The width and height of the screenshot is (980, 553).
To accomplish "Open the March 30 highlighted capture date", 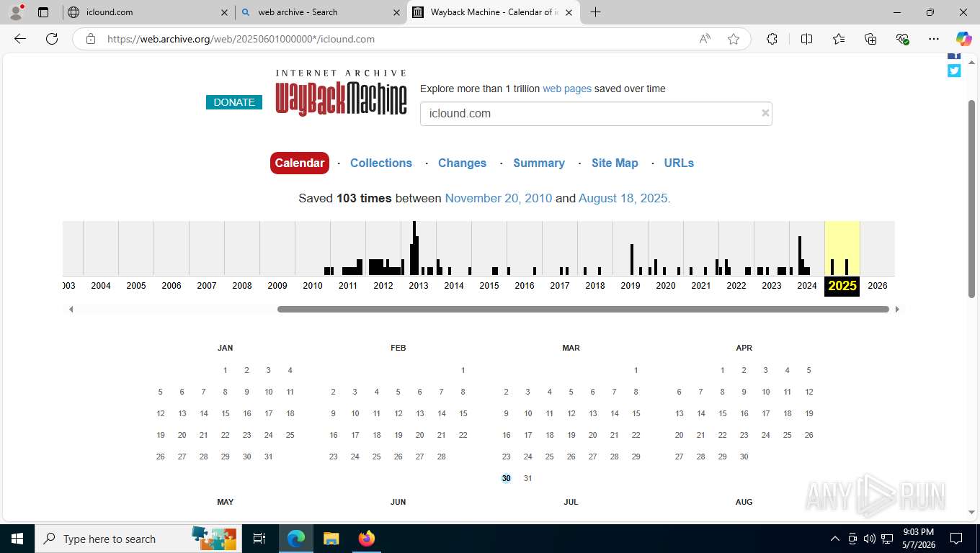I will (507, 478).
